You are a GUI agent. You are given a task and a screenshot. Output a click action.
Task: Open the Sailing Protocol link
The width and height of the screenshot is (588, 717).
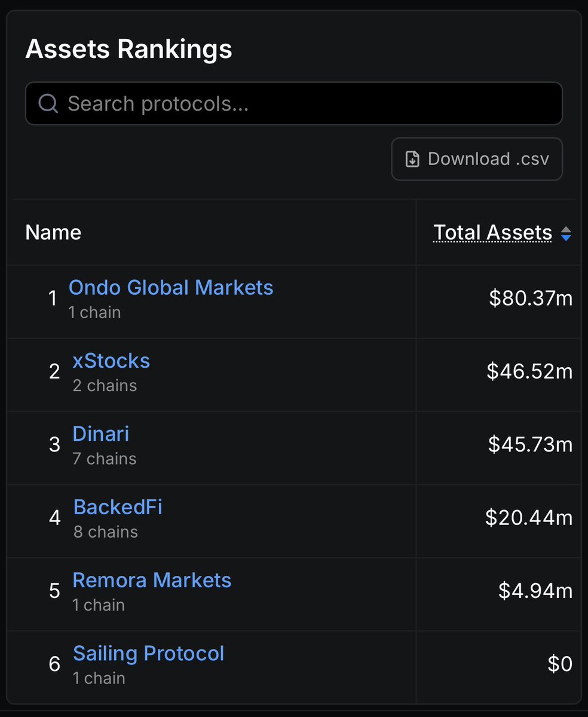148,654
